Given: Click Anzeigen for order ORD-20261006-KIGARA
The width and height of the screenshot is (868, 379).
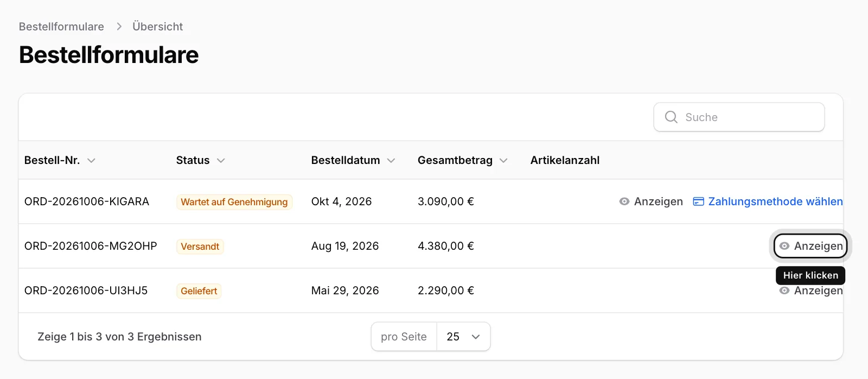Looking at the screenshot, I should [x=651, y=201].
